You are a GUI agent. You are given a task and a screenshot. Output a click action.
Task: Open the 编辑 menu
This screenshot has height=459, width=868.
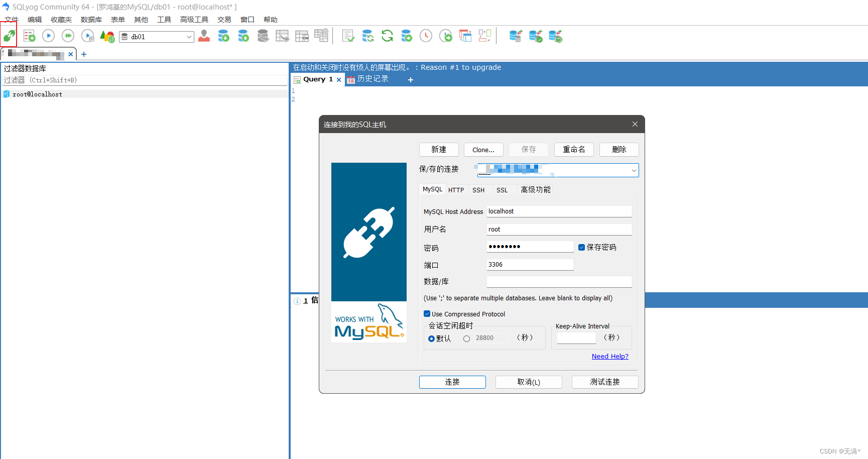[x=35, y=20]
